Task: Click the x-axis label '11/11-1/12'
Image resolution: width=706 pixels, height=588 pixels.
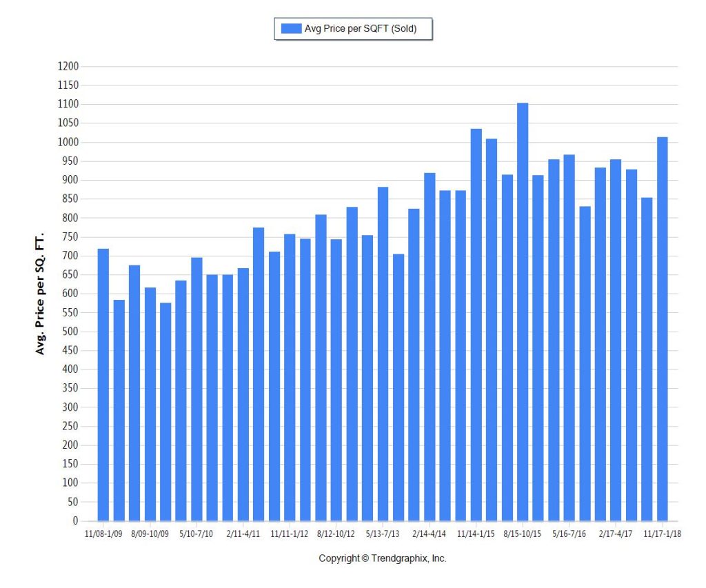Action: pos(290,534)
